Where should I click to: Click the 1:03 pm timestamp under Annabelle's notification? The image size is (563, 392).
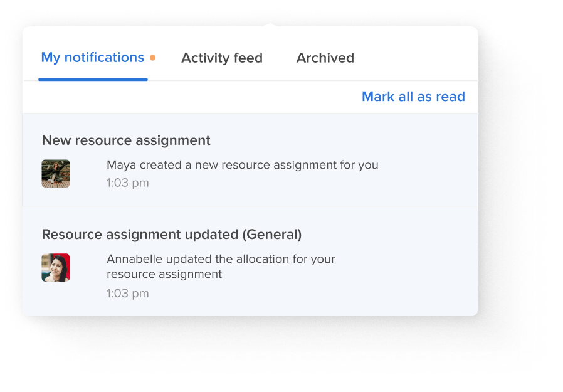coord(128,294)
